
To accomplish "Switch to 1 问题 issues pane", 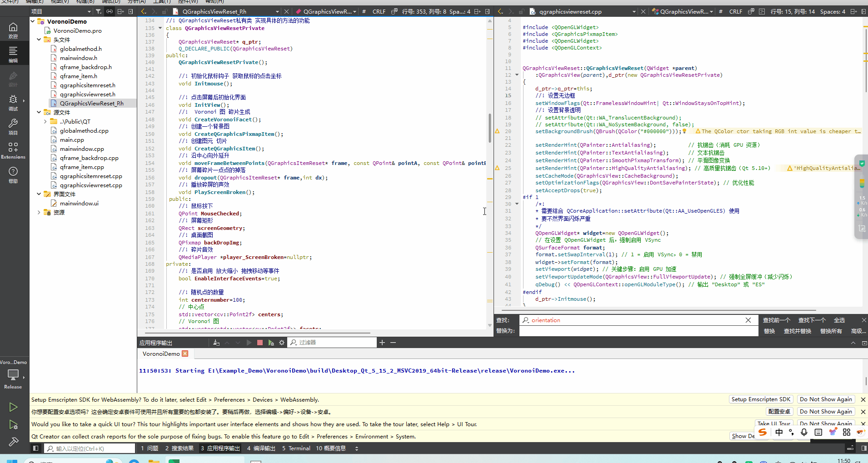I will [150, 448].
